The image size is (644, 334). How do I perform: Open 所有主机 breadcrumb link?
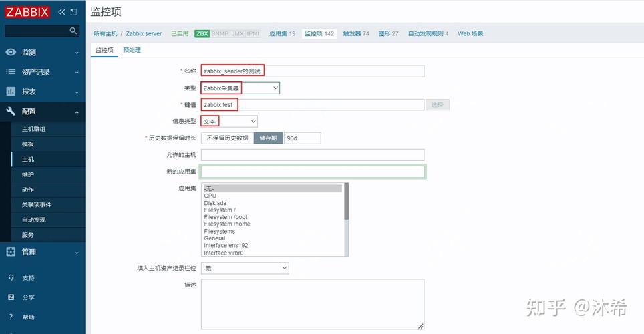105,33
